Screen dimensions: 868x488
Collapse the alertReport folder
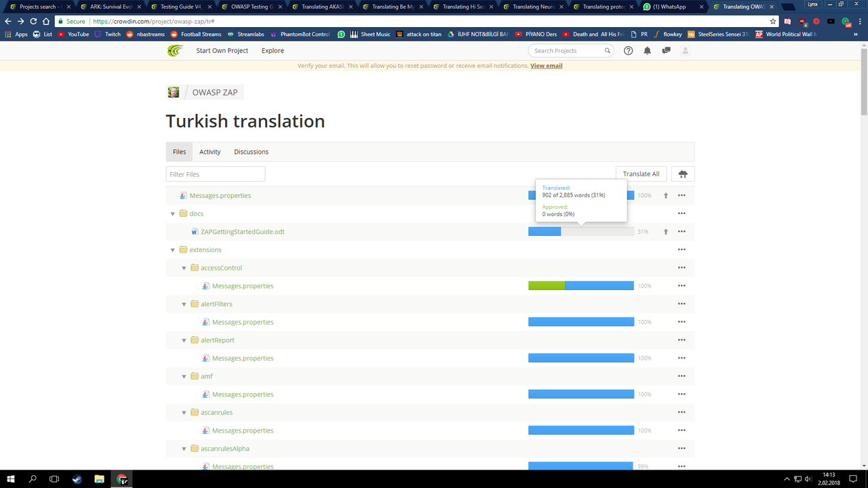(184, 340)
